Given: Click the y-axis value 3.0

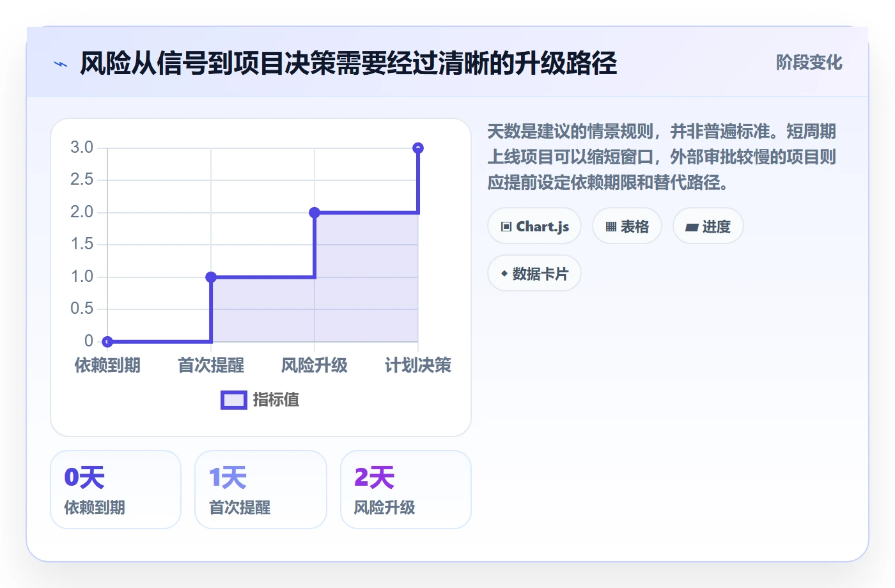Looking at the screenshot, I should click(82, 148).
